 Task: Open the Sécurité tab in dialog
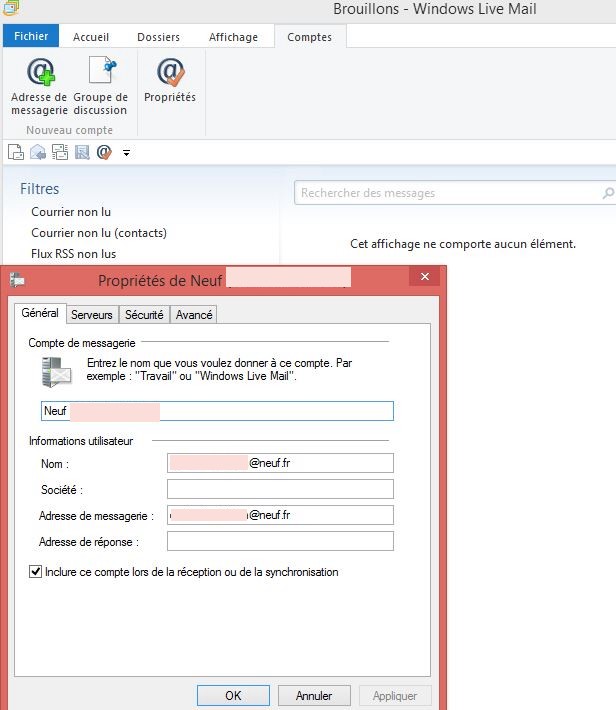[x=144, y=315]
